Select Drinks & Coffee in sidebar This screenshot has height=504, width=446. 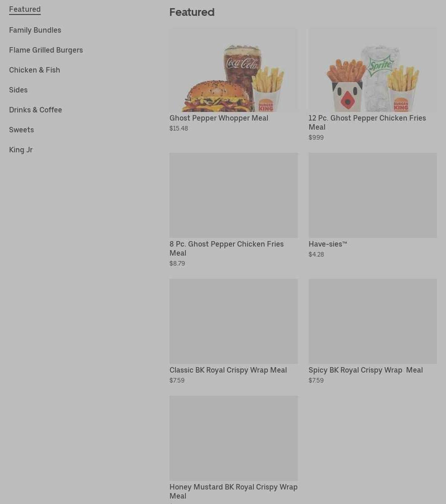35,110
